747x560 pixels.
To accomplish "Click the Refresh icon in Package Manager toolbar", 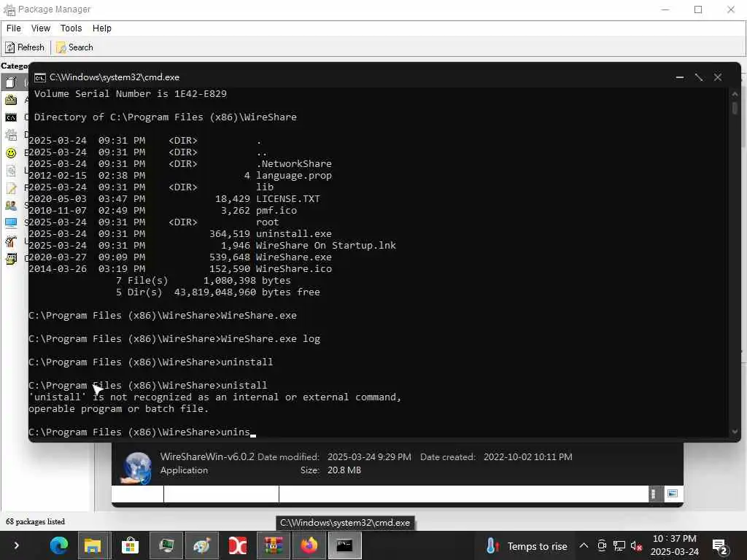I will point(10,47).
